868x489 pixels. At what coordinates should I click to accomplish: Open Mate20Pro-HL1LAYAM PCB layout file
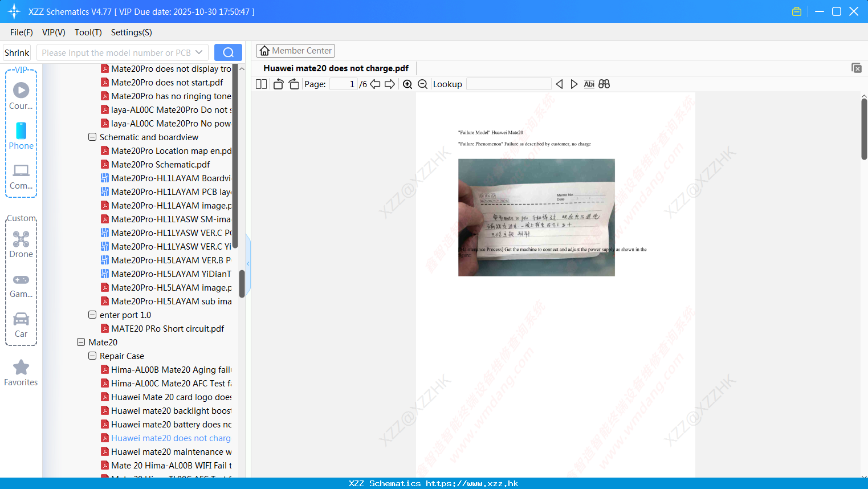click(x=166, y=191)
